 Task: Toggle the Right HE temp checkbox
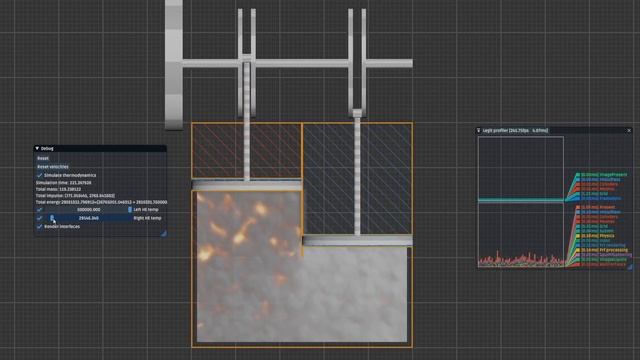point(39,218)
